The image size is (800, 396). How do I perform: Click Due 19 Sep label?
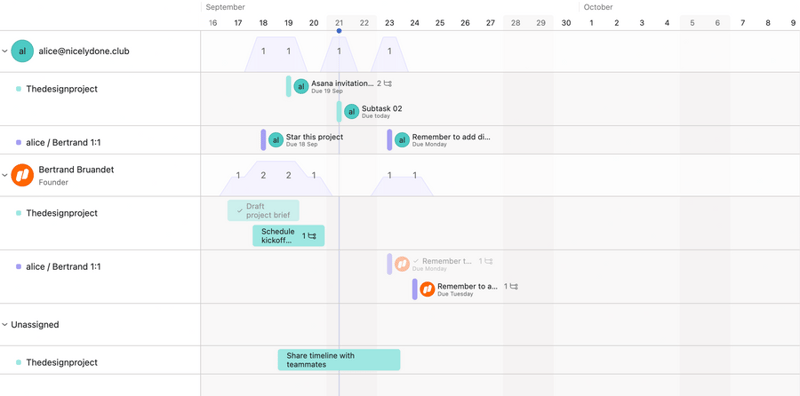(327, 91)
